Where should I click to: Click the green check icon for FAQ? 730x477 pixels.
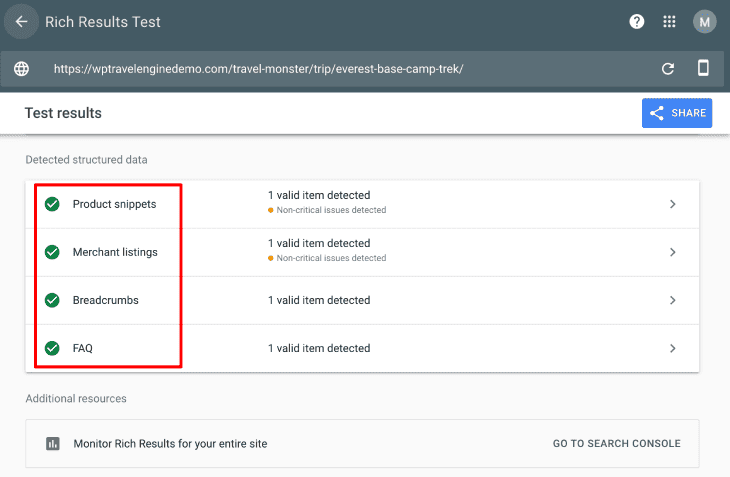52,348
